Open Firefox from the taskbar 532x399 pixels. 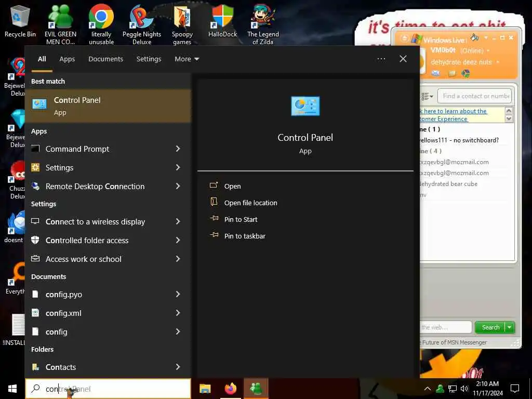[x=230, y=389]
